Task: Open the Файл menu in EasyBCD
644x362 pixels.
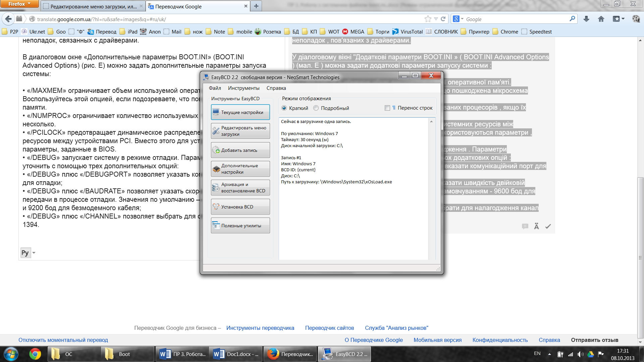Action: tap(215, 88)
